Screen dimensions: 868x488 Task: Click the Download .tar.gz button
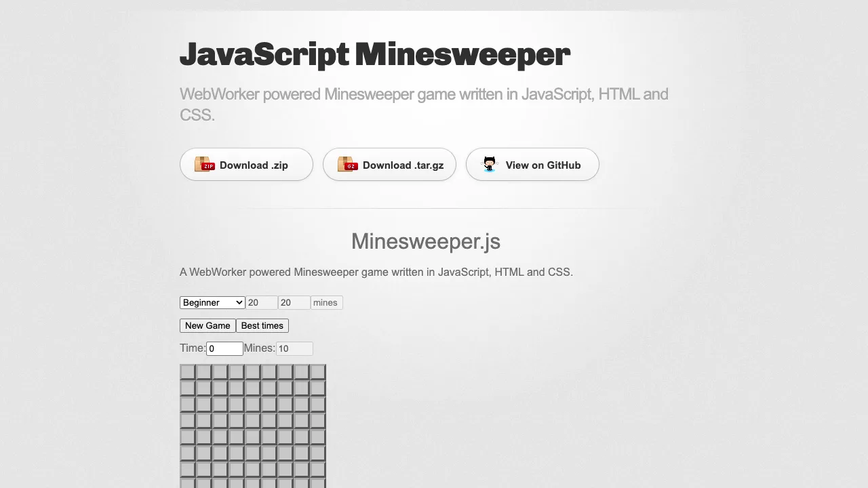pyautogui.click(x=389, y=165)
